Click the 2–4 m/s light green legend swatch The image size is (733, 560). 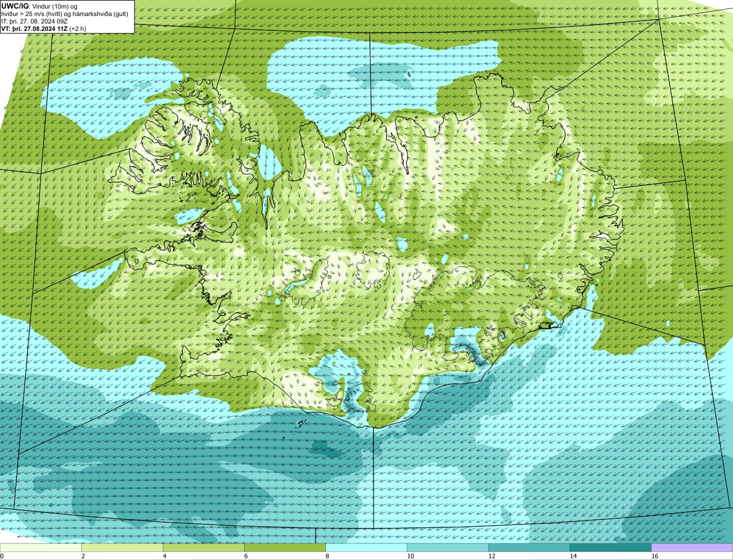pyautogui.click(x=123, y=548)
